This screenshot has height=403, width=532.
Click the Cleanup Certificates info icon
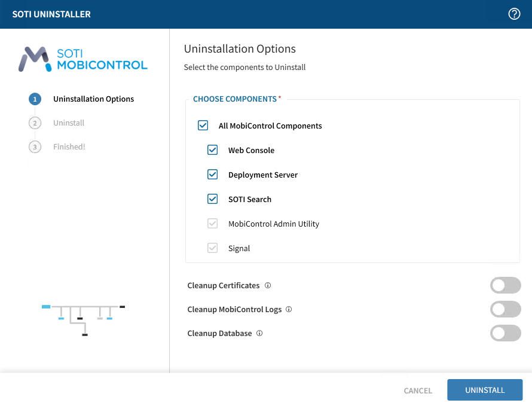tap(268, 285)
